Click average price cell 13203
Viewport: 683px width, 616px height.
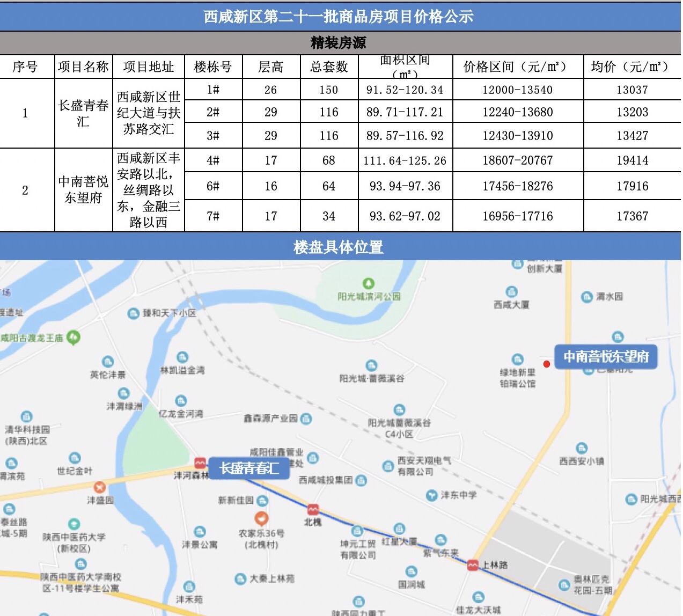(x=633, y=112)
